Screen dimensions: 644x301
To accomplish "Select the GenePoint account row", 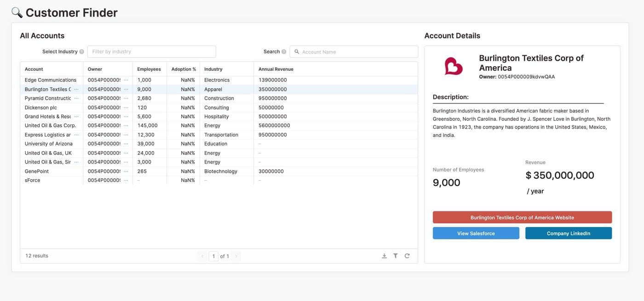I will 37,171.
